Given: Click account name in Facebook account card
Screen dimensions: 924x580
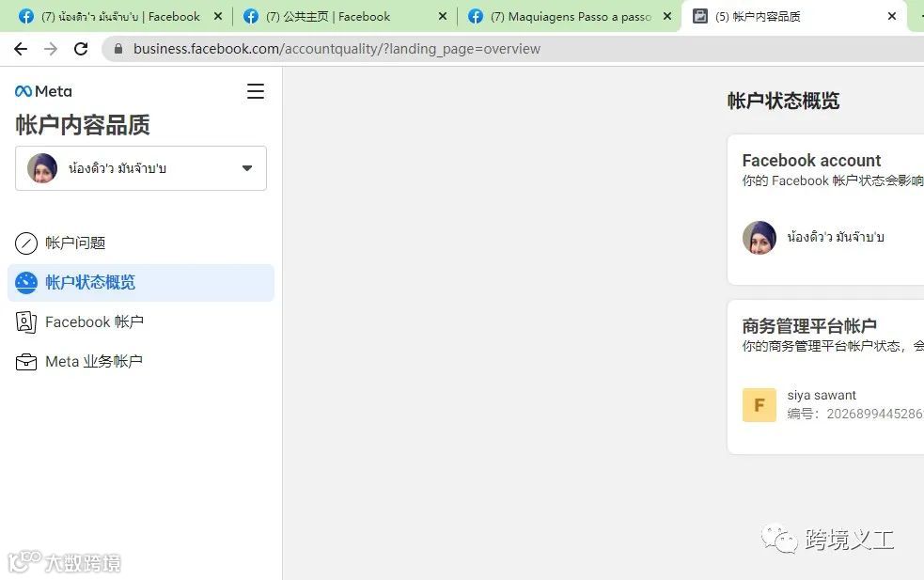Looking at the screenshot, I should tap(836, 237).
